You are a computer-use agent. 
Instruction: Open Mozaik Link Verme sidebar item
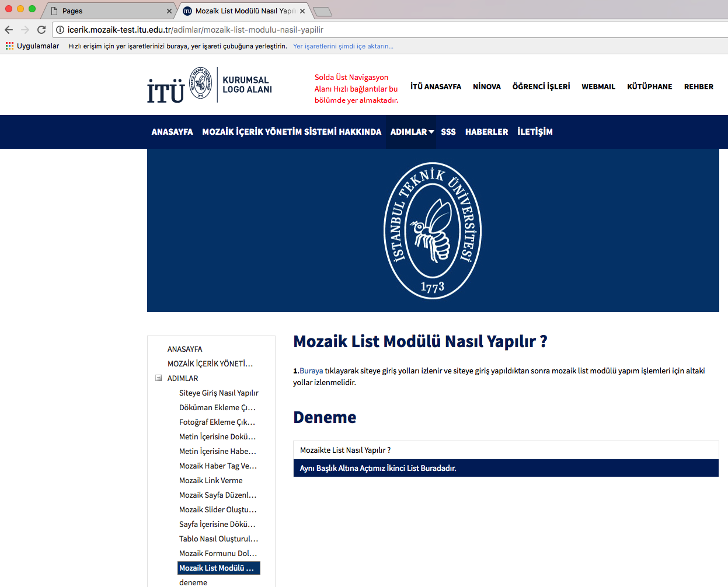tap(211, 480)
